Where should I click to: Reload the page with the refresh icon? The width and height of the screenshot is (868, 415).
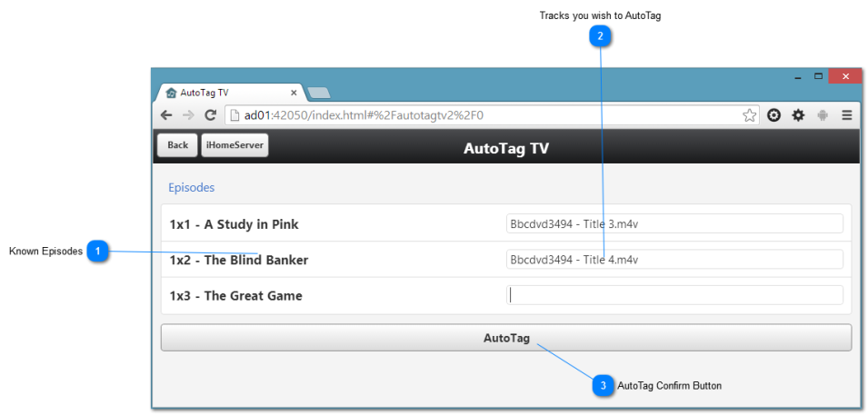pyautogui.click(x=210, y=115)
